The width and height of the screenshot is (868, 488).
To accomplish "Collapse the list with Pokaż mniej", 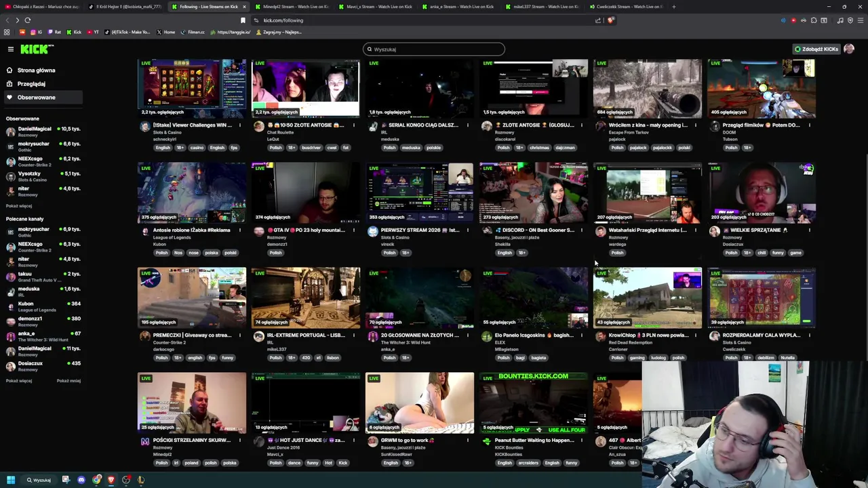I will [68, 380].
